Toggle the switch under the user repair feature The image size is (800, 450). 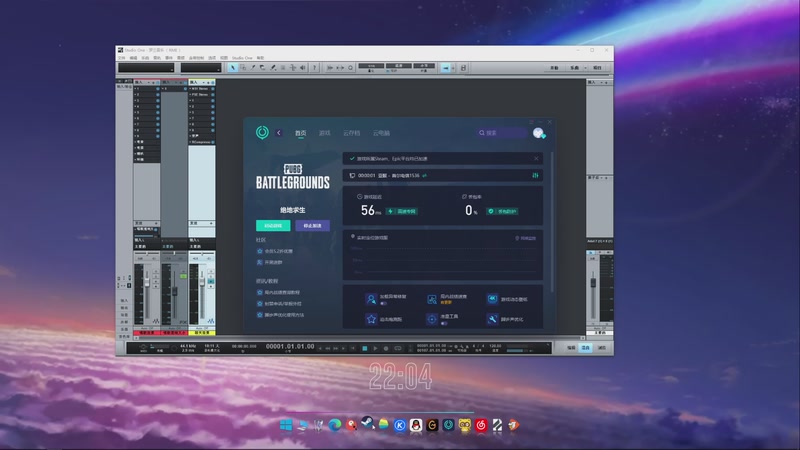pos(383,303)
